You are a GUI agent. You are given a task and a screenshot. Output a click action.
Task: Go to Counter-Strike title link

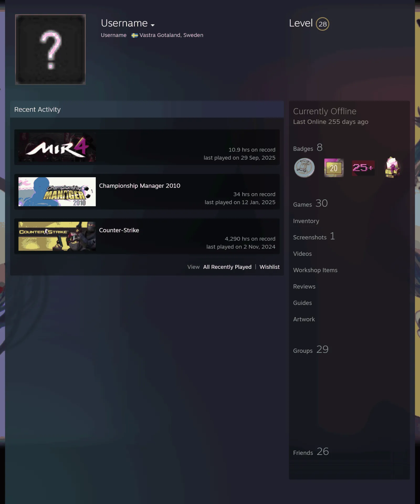119,230
